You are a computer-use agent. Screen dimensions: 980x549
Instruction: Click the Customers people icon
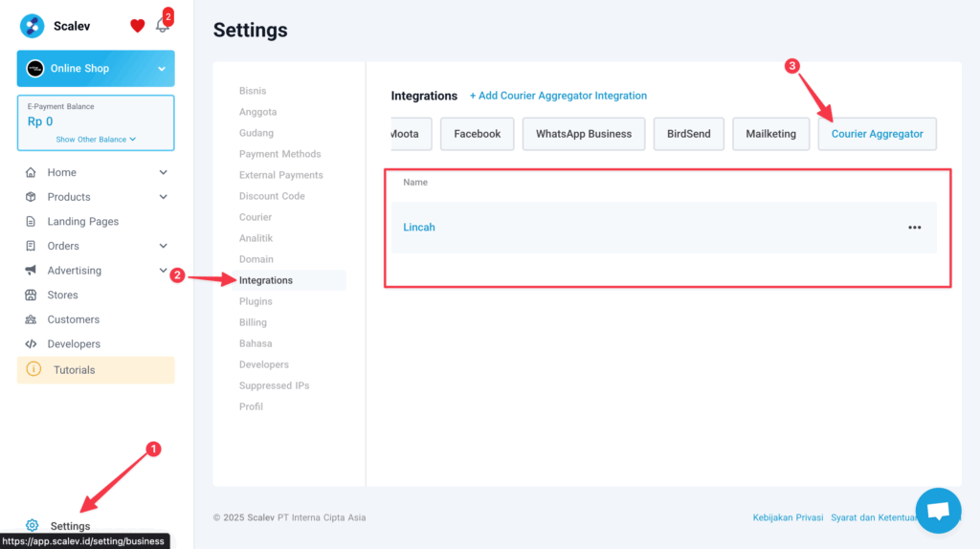pos(30,319)
